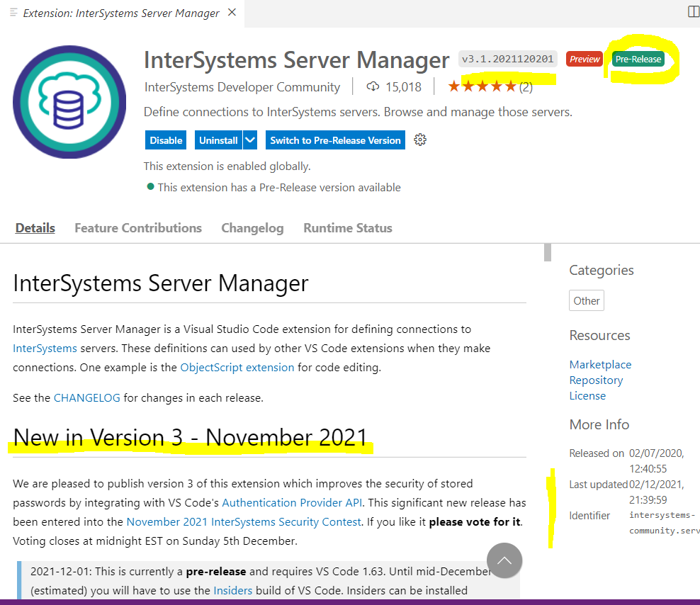Click the five-star rating

pos(482,86)
